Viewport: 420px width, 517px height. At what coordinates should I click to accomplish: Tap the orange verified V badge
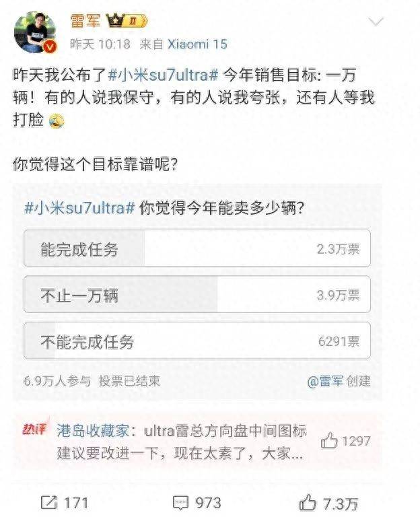point(50,47)
